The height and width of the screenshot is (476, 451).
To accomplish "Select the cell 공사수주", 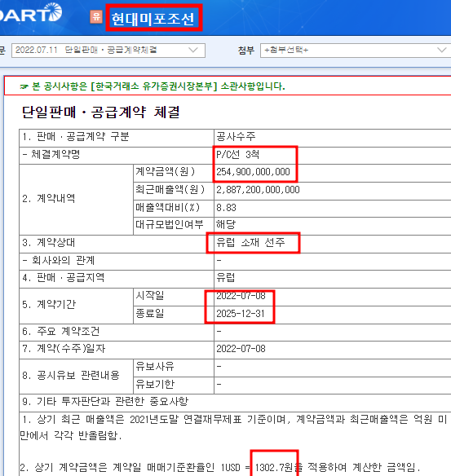I will 236,137.
